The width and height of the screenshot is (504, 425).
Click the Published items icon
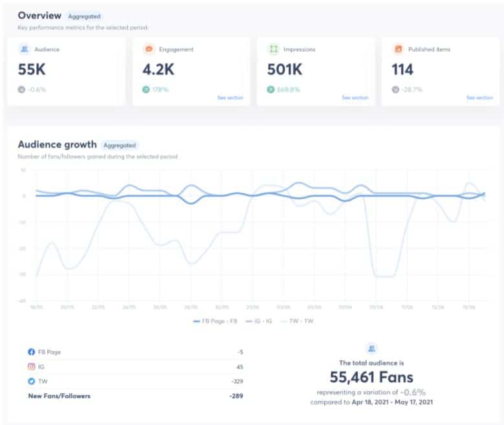[399, 49]
